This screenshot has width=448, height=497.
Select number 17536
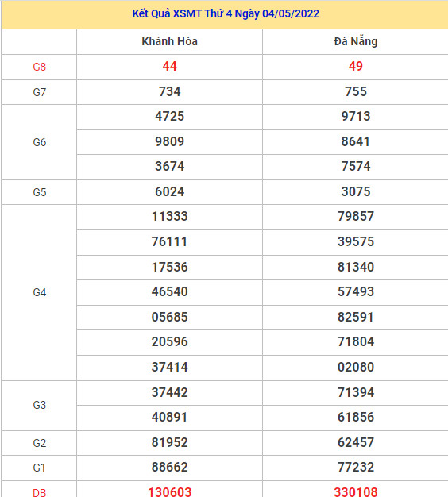click(x=170, y=268)
